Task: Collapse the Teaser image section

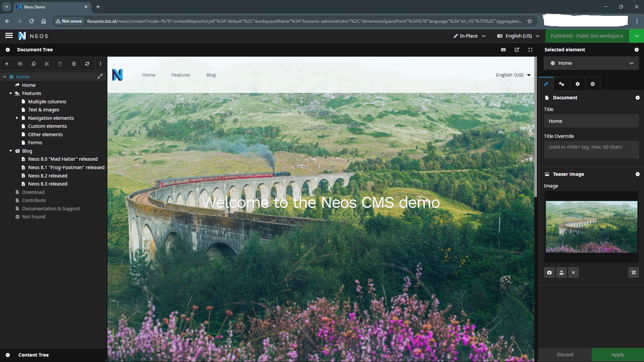Action: coord(637,174)
